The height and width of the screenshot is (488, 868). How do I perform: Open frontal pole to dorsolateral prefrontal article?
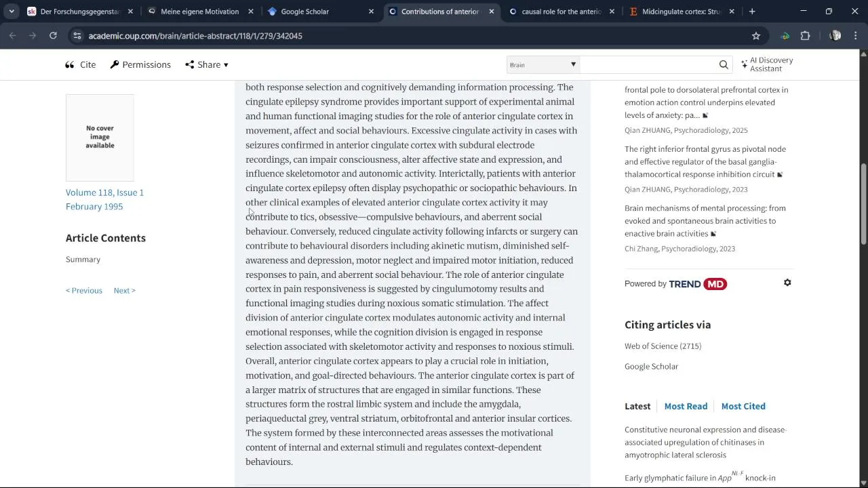point(706,102)
